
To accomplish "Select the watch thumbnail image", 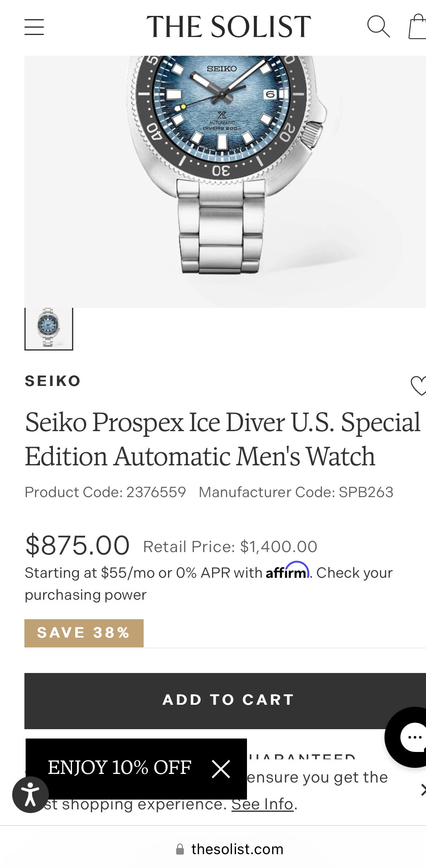I will pos(49,329).
